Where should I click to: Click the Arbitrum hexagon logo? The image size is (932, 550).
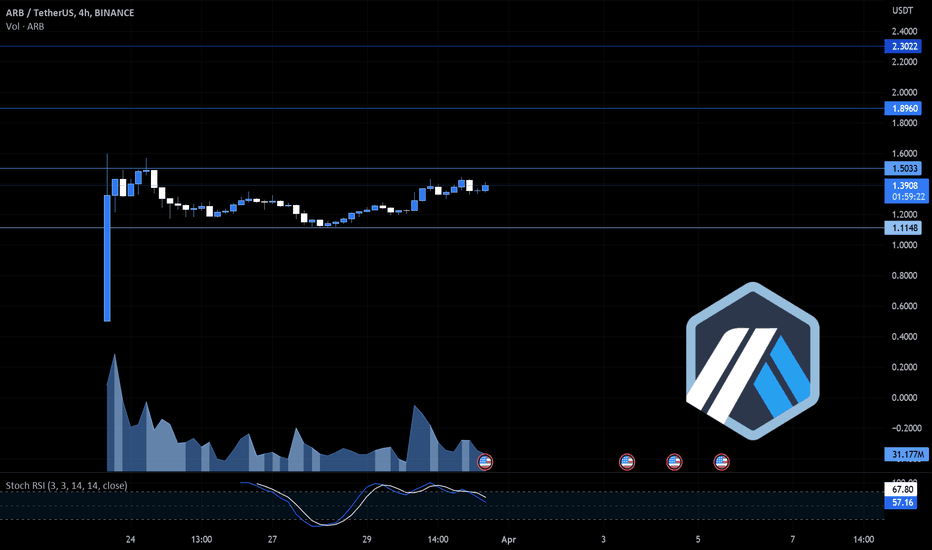[752, 361]
